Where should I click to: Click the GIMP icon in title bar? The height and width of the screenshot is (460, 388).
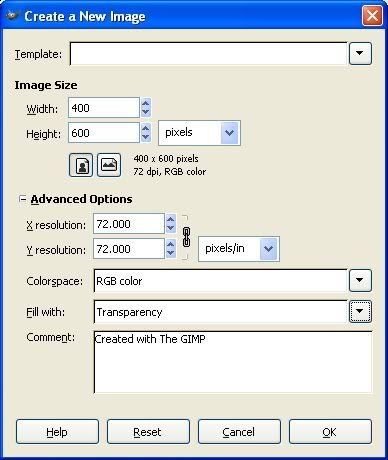coord(12,16)
